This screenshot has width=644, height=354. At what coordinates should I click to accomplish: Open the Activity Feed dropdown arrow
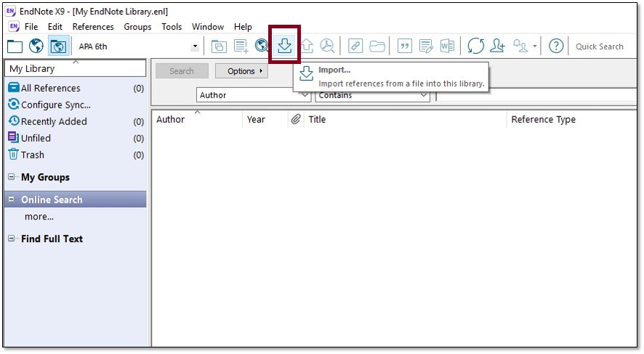coord(535,46)
